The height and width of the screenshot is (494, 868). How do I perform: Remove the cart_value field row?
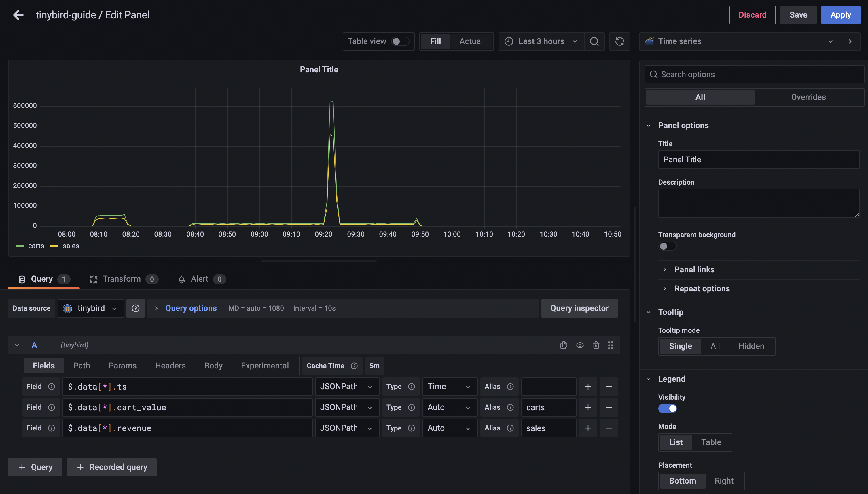[x=609, y=407]
